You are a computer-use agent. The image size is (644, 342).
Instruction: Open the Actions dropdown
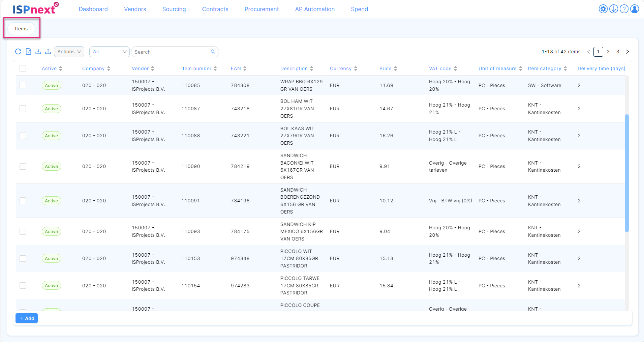click(x=69, y=52)
